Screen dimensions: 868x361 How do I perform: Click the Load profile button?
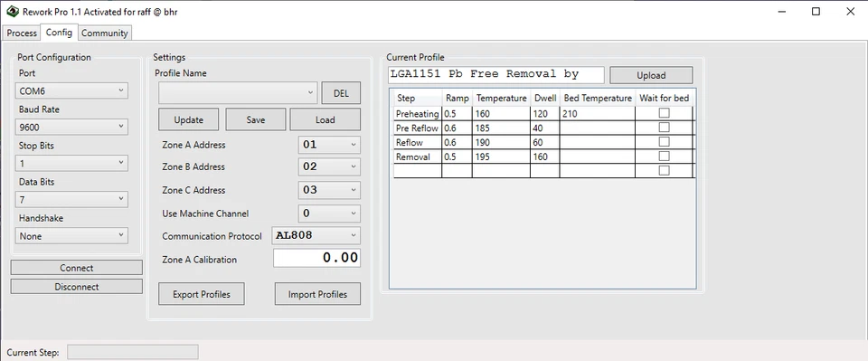click(325, 119)
